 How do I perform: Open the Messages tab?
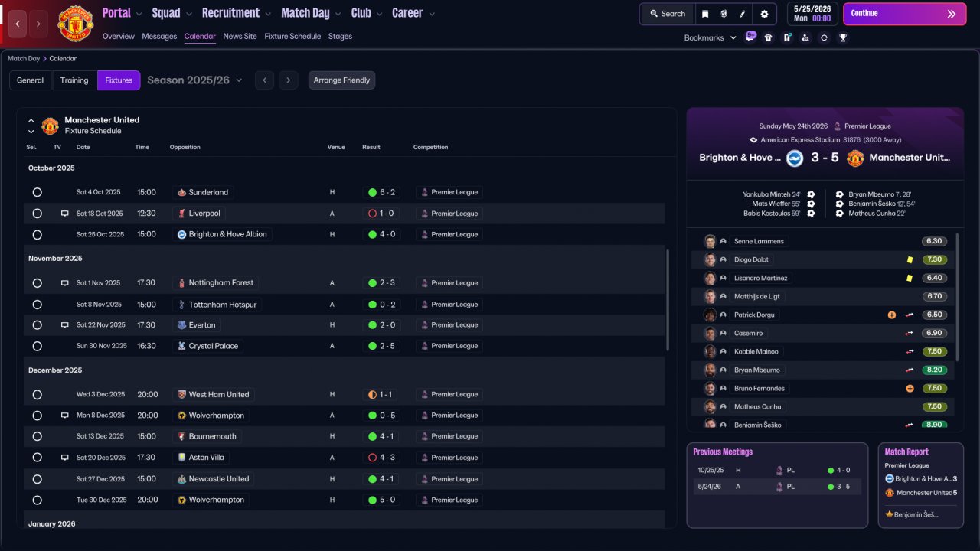159,37
